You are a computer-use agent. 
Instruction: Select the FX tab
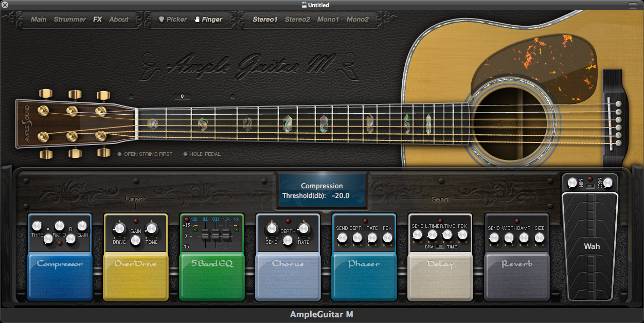[98, 20]
